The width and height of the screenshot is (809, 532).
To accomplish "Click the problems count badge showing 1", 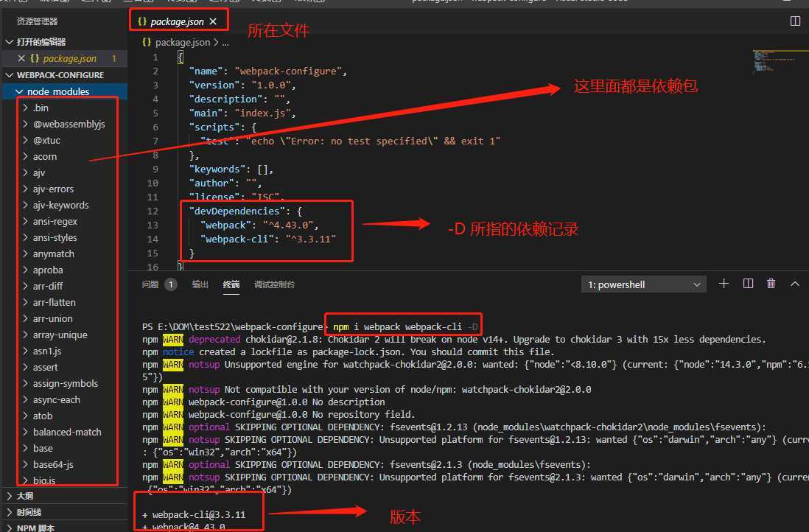I will 171,284.
